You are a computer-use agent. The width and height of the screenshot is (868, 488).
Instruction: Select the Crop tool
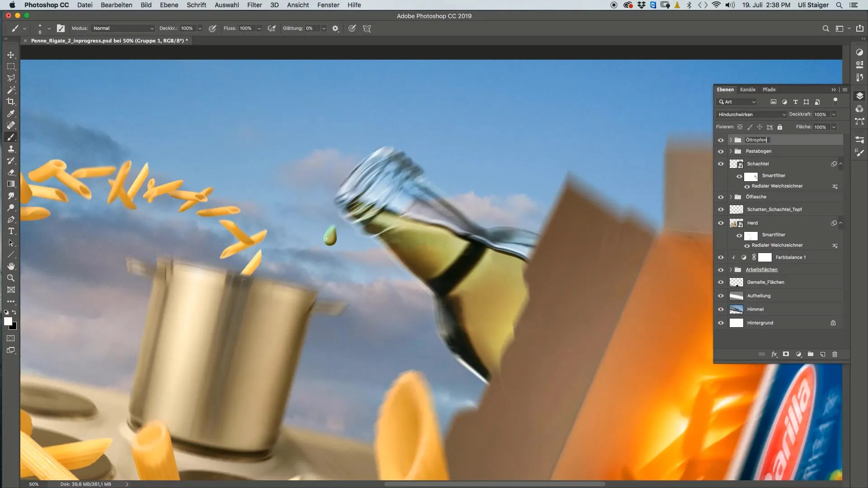[11, 102]
